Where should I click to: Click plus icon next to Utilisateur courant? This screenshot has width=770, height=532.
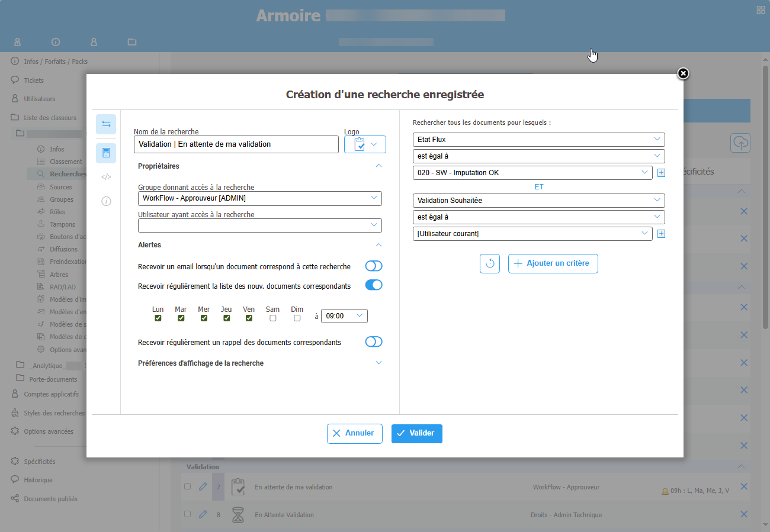tap(662, 234)
